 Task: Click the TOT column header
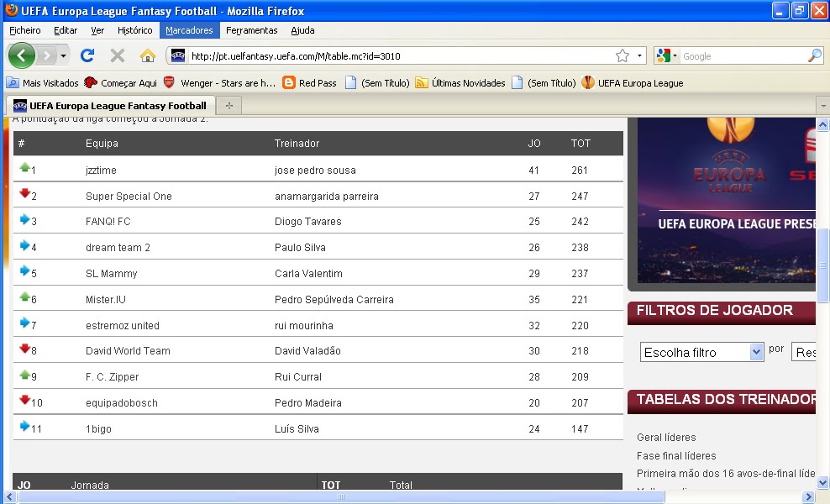pos(580,144)
